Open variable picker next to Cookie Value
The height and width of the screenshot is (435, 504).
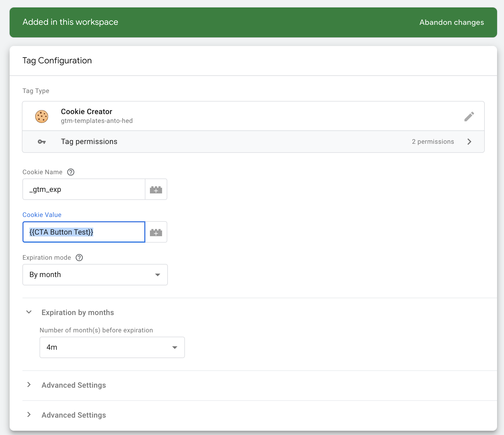[x=156, y=232]
